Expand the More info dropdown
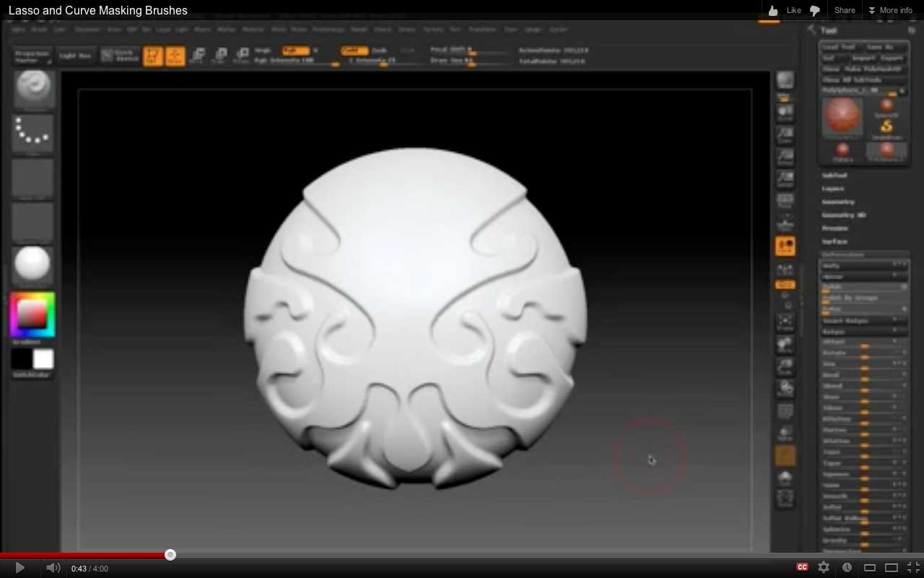The height and width of the screenshot is (578, 924). pos(891,10)
